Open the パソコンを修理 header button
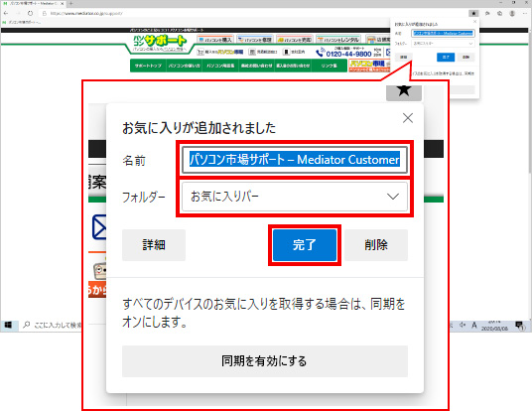The image size is (532, 411). (255, 40)
